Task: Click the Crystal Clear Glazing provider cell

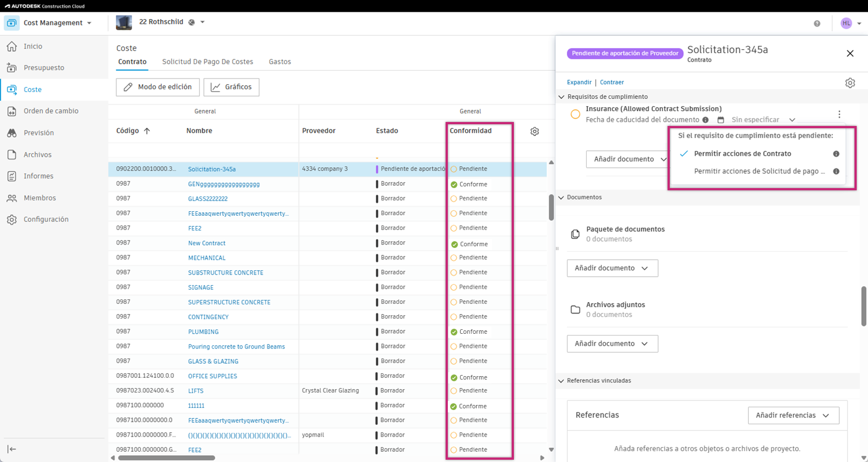Action: click(x=330, y=391)
